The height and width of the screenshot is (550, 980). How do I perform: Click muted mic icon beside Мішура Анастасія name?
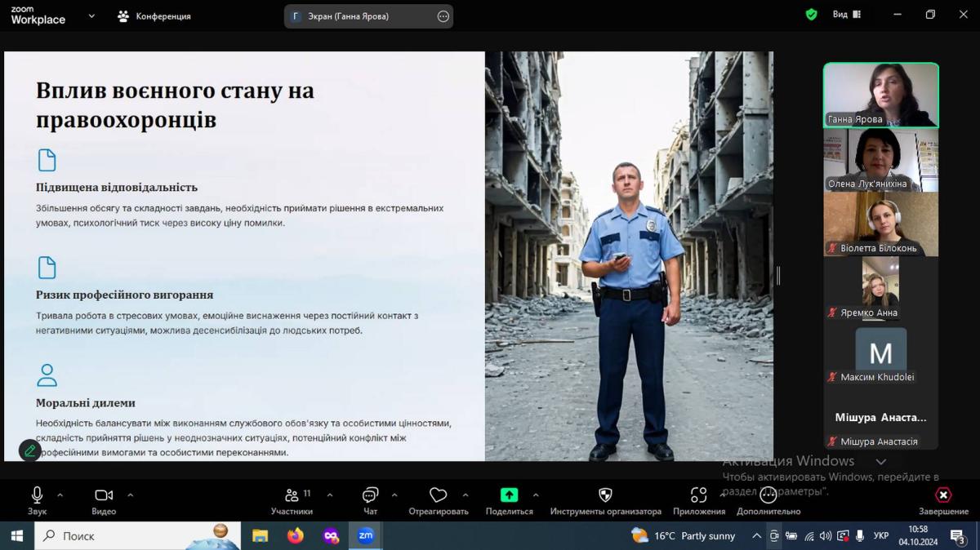(x=833, y=441)
